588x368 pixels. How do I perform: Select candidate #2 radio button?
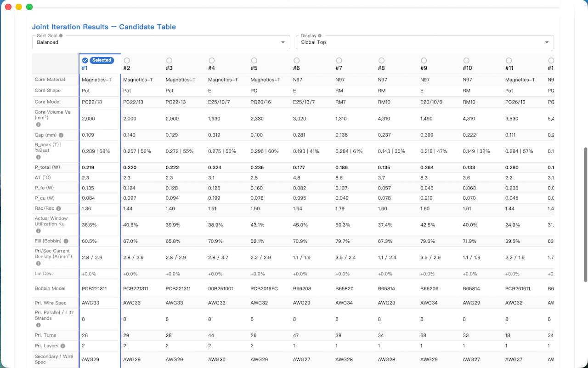pos(127,60)
